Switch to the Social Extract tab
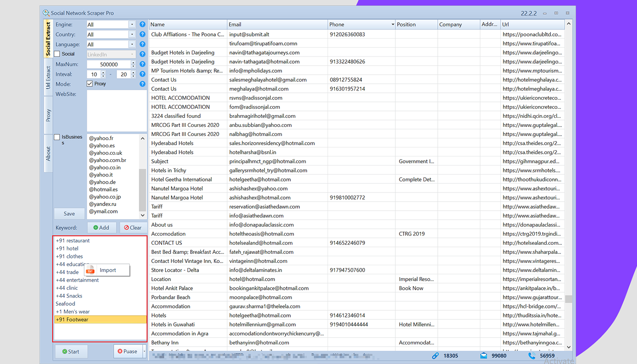The width and height of the screenshot is (637, 364). 48,39
